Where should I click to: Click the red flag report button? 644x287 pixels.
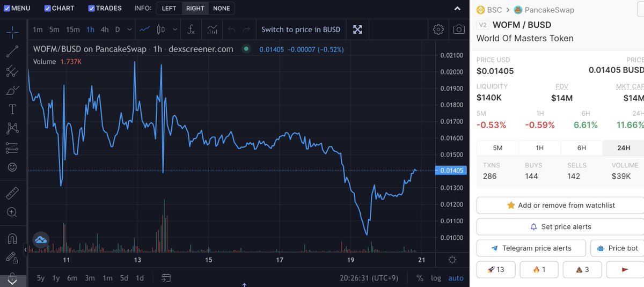pyautogui.click(x=625, y=269)
